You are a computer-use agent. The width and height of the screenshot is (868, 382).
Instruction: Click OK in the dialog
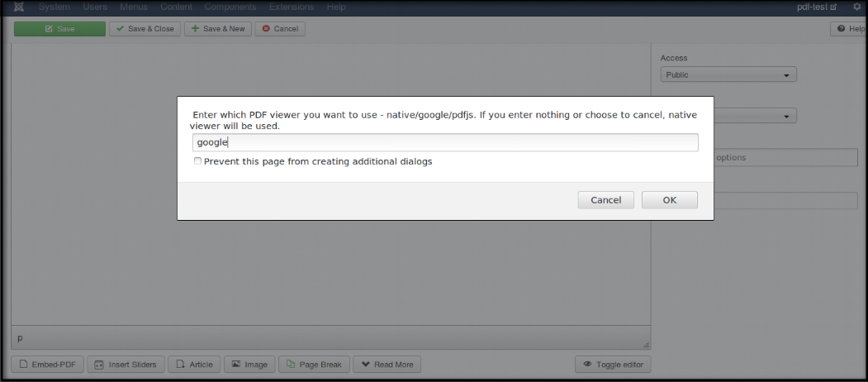(670, 200)
